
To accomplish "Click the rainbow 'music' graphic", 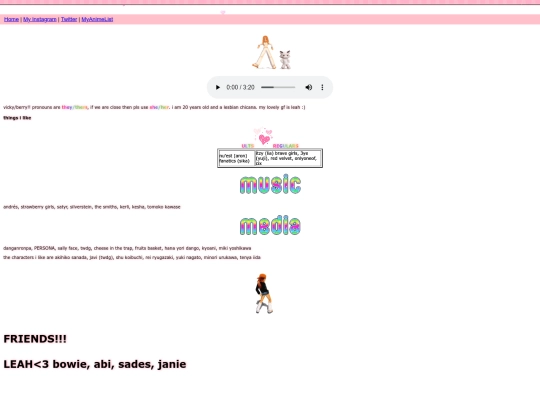I will pyautogui.click(x=270, y=184).
